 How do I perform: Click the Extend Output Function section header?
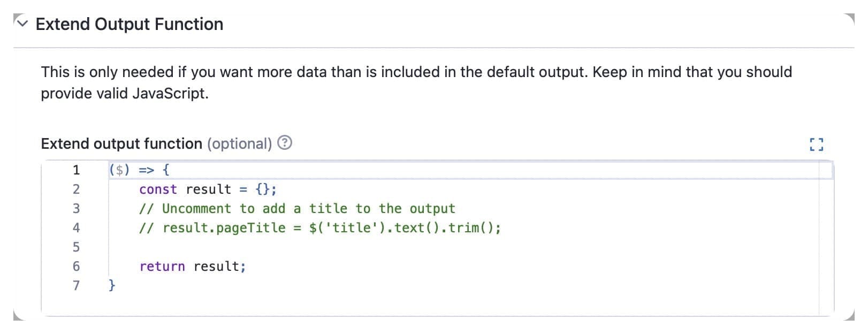(x=128, y=24)
